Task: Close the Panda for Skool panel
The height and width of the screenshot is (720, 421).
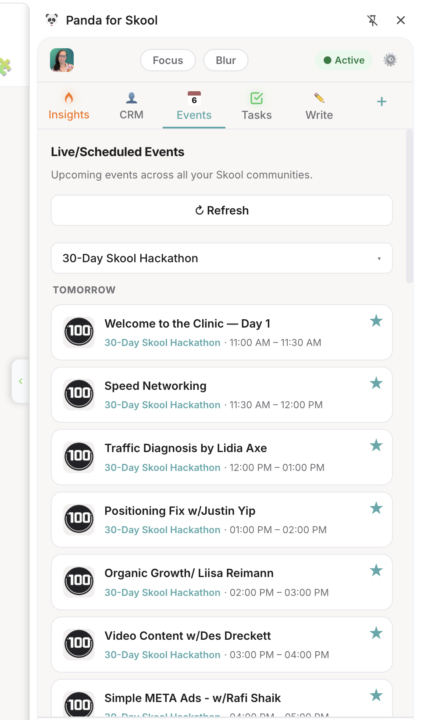Action: 401,20
